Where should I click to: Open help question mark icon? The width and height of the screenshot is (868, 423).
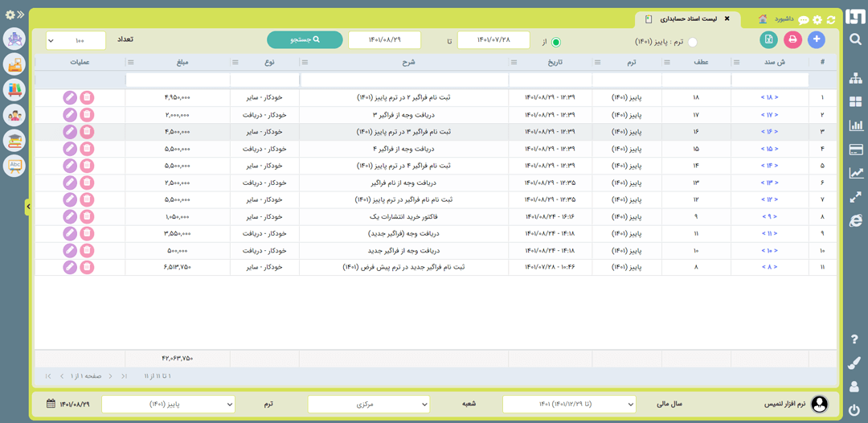[x=854, y=339]
